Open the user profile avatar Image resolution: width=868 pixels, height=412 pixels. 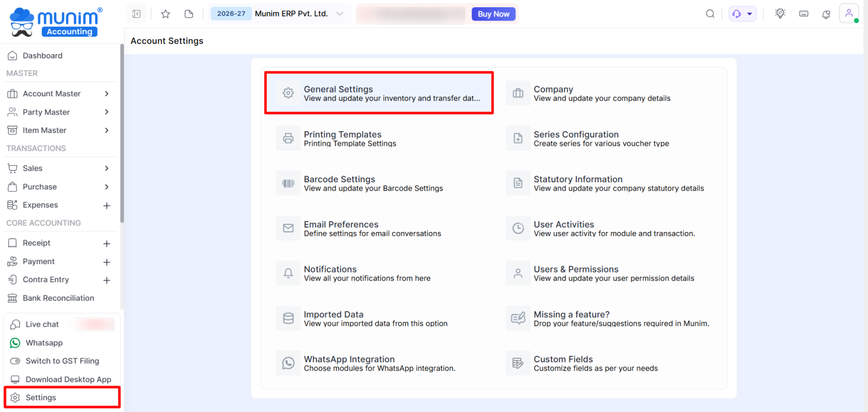tap(849, 13)
